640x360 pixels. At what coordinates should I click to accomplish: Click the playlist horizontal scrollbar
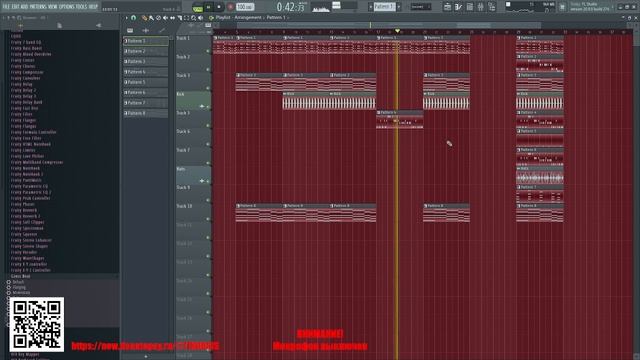[424, 25]
